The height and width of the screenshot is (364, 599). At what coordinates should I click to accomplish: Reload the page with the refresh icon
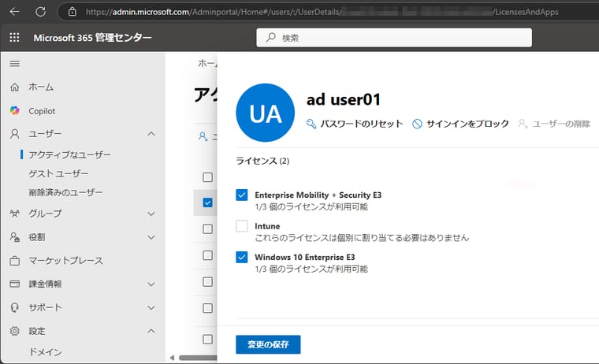[40, 12]
